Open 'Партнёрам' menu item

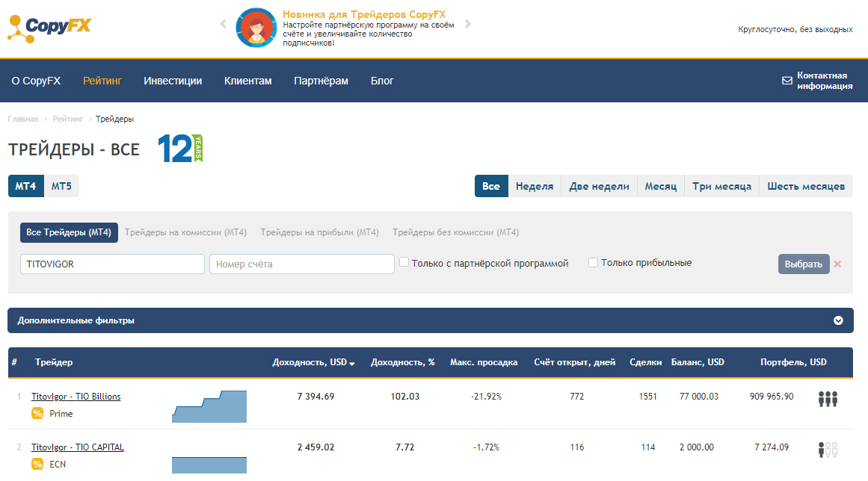point(321,81)
